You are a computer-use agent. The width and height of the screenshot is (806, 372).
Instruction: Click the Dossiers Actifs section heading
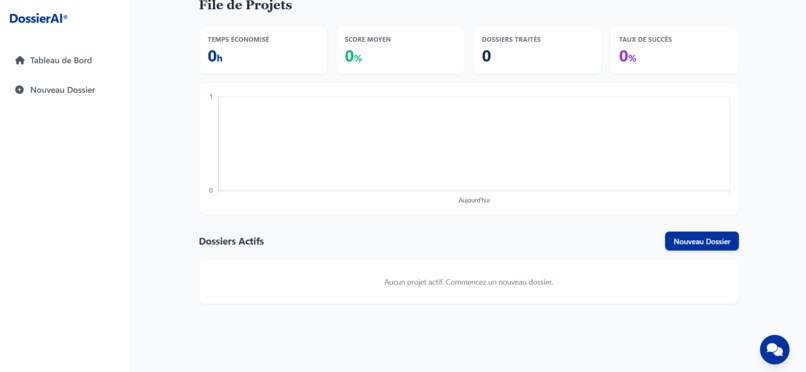coord(231,241)
